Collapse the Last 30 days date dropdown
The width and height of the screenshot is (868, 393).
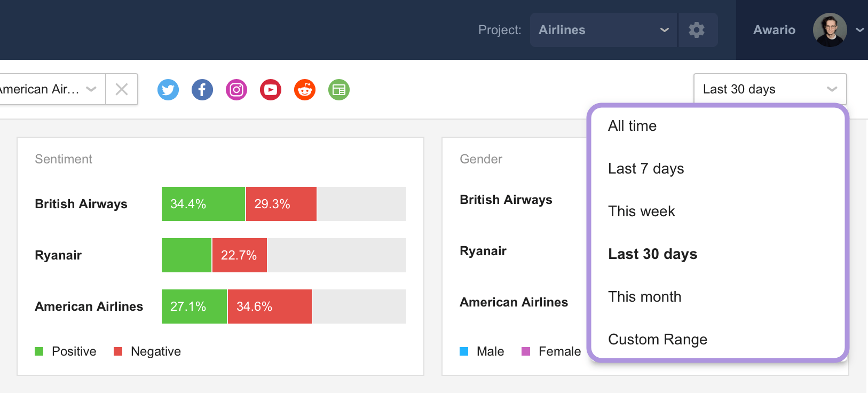point(770,89)
